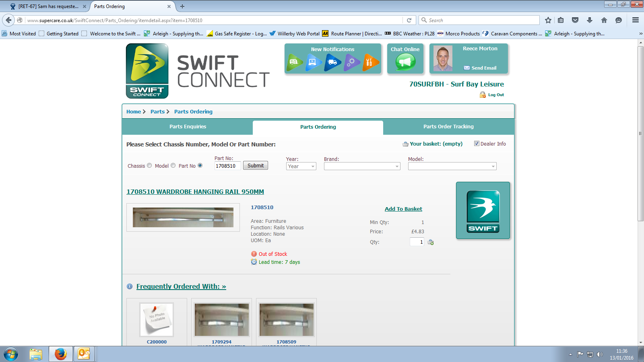The width and height of the screenshot is (644, 362).
Task: Click the Reece Morton profile photo
Action: pyautogui.click(x=443, y=58)
